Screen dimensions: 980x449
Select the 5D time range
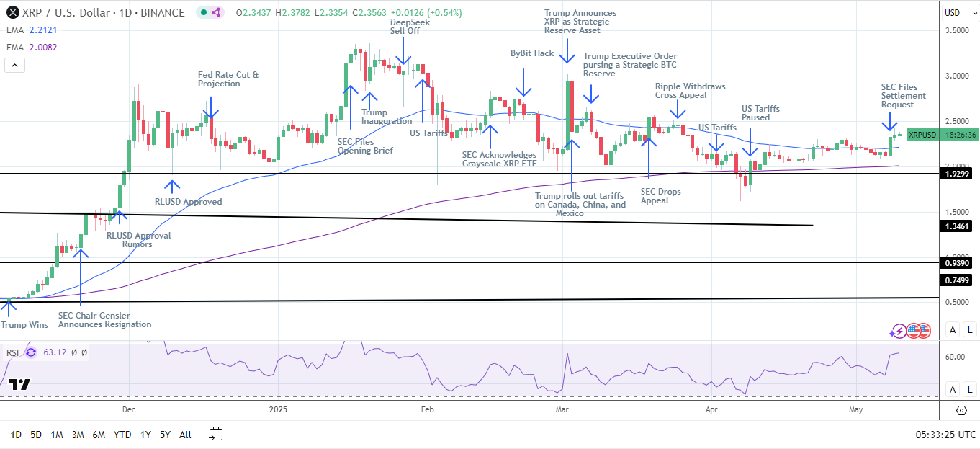tap(36, 435)
